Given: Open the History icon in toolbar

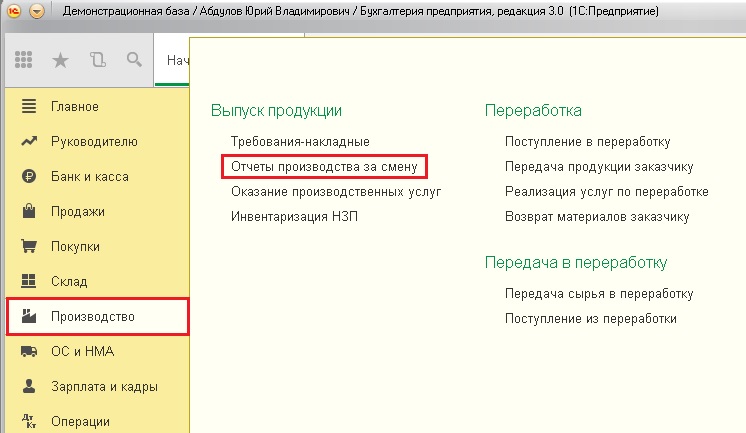Looking at the screenshot, I should [97, 61].
